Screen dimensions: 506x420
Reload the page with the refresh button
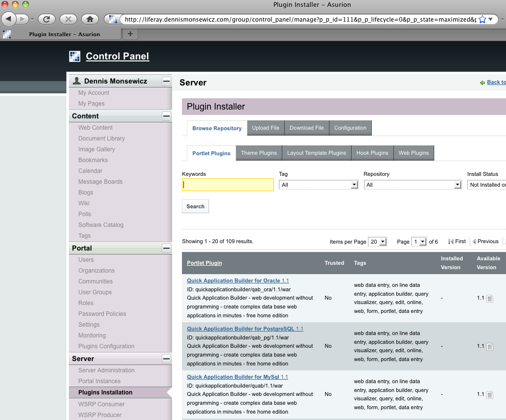pos(46,19)
